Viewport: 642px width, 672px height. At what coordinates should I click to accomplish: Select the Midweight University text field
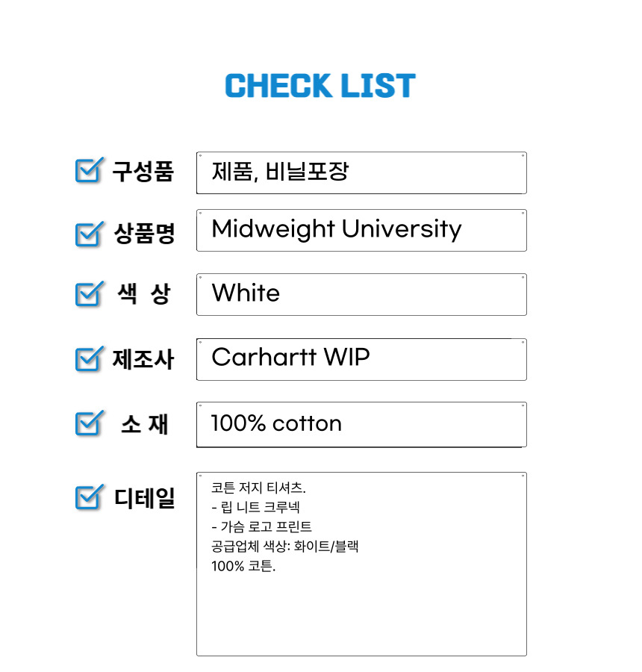(x=361, y=230)
